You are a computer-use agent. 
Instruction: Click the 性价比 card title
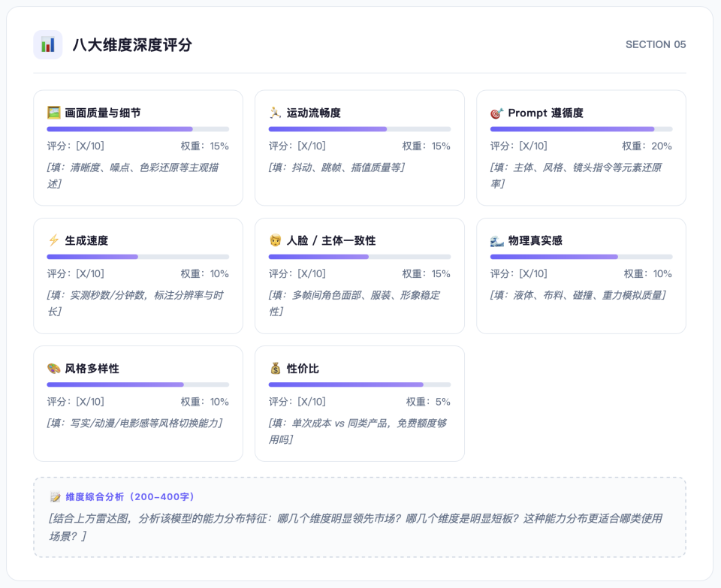pos(303,368)
